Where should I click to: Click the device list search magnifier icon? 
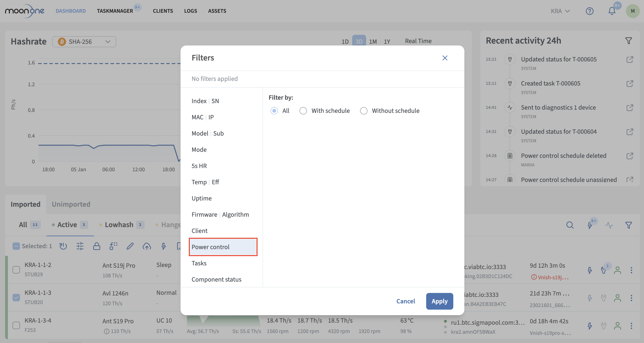(570, 225)
